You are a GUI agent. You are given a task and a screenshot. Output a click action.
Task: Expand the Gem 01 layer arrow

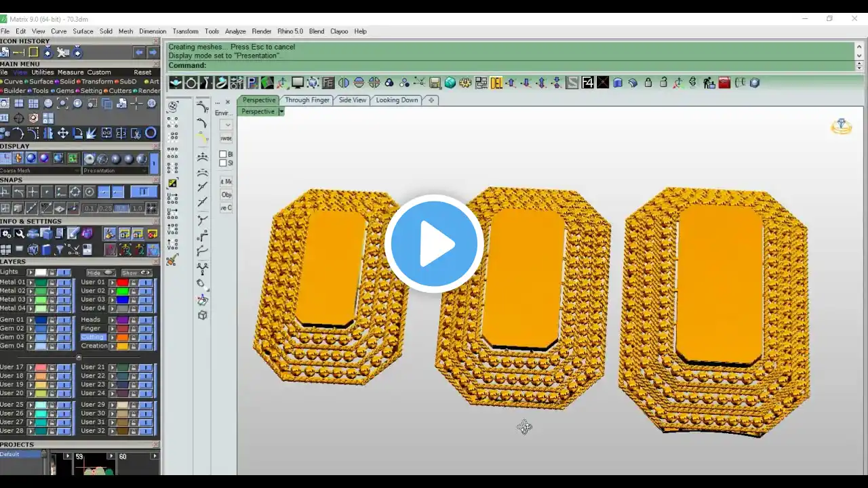(x=30, y=320)
